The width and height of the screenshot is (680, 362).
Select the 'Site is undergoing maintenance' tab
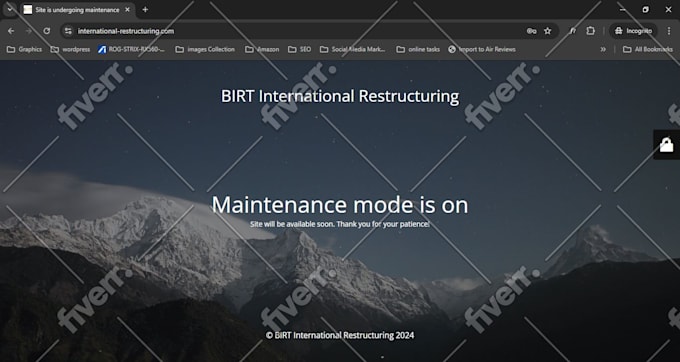pyautogui.click(x=77, y=10)
